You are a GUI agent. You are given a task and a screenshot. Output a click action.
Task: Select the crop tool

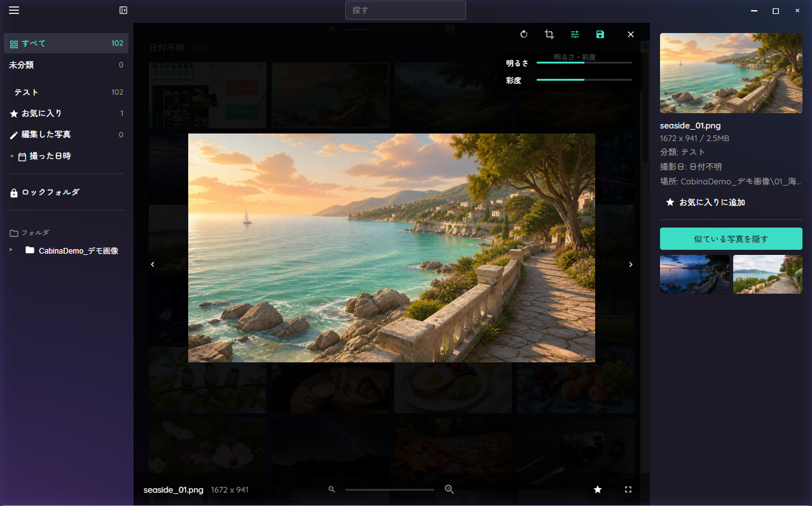pos(549,34)
